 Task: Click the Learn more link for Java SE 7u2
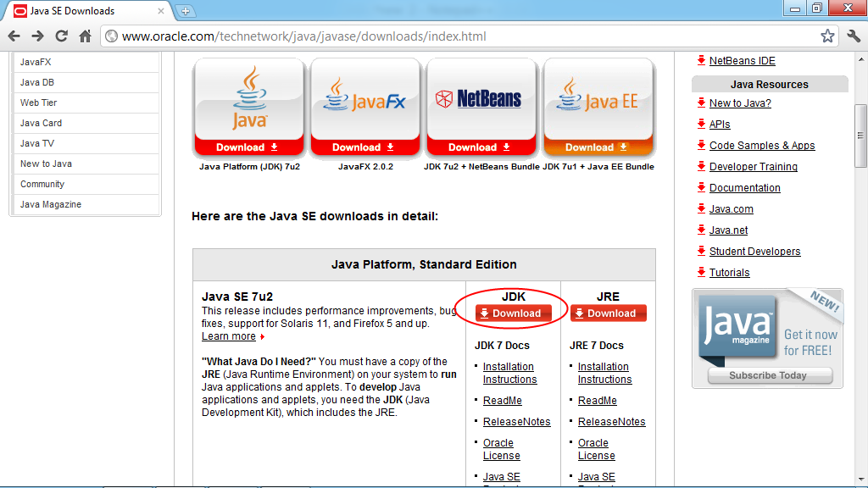(x=227, y=335)
